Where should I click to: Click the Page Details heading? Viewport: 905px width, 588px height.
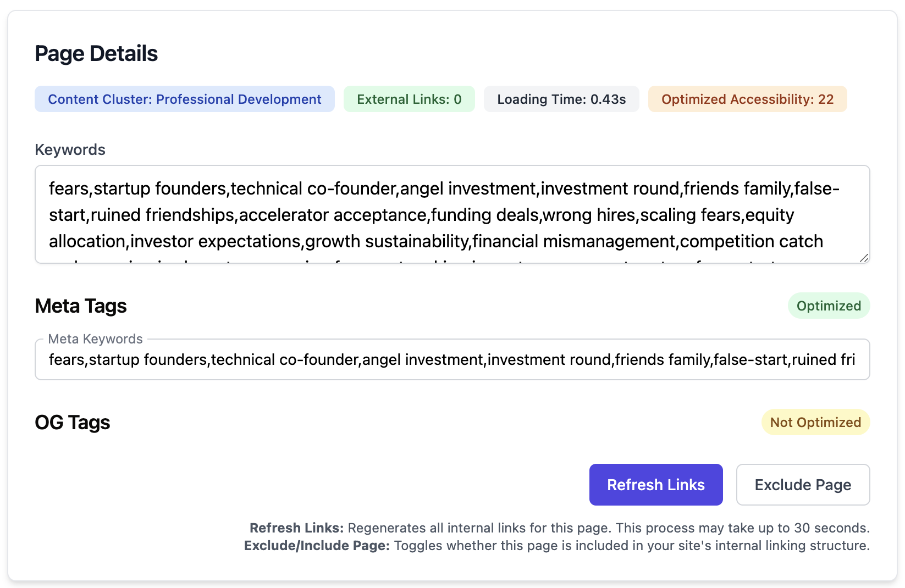pos(96,54)
